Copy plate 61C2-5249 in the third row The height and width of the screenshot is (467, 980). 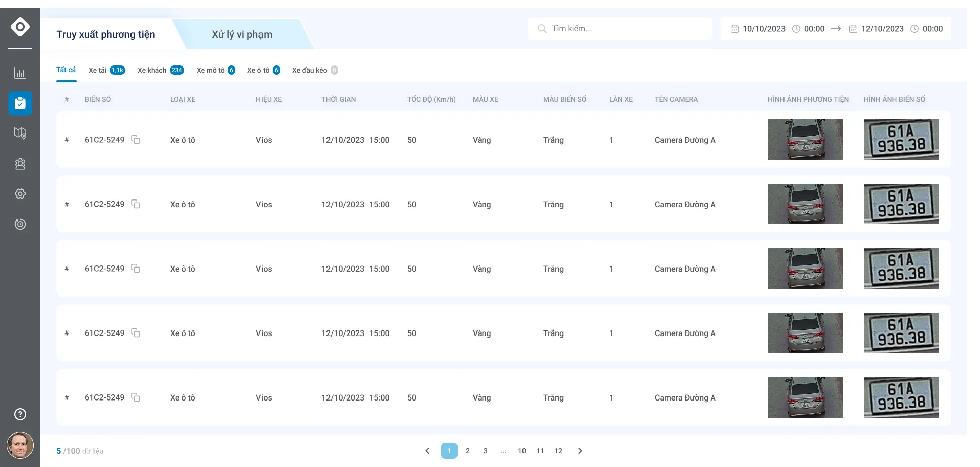click(136, 269)
